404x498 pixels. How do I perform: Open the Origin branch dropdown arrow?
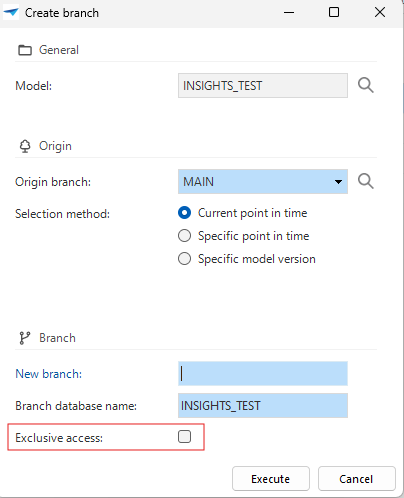[338, 182]
